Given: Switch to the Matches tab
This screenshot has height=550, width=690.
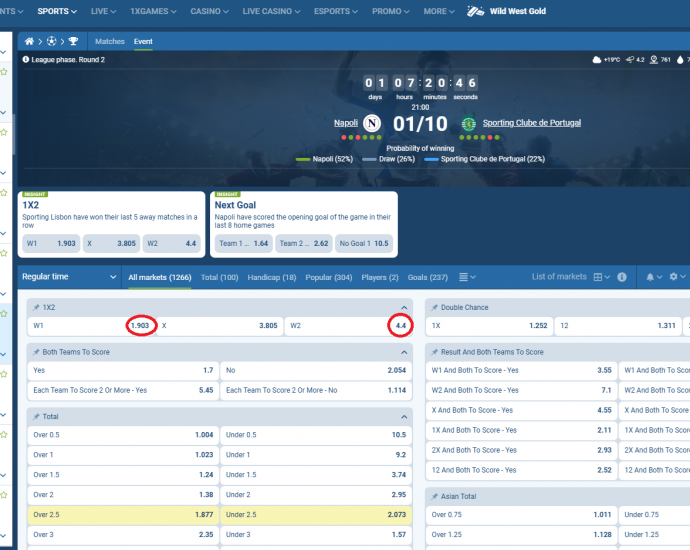Looking at the screenshot, I should tap(110, 41).
